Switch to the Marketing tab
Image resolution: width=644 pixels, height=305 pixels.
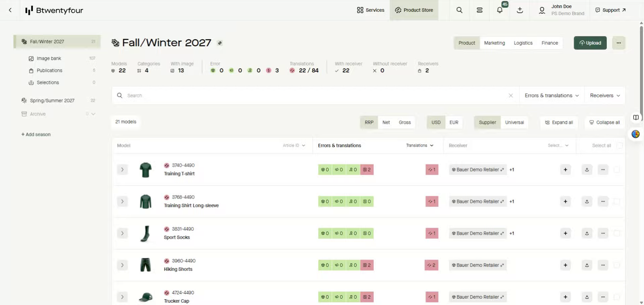point(494,43)
